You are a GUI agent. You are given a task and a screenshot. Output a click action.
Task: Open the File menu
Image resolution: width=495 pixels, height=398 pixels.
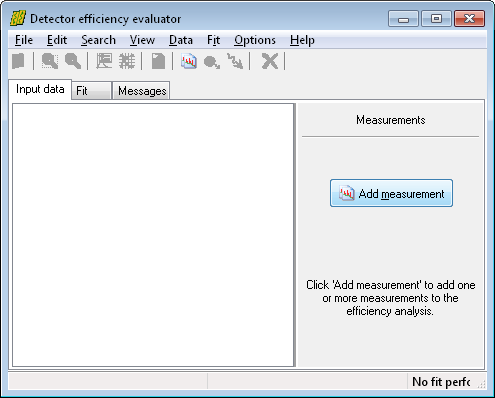pos(24,40)
